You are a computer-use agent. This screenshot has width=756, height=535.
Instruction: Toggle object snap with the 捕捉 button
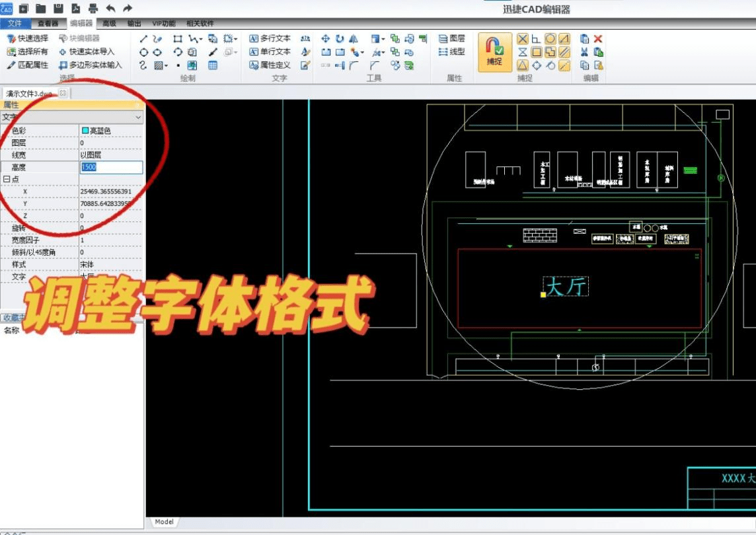click(x=494, y=50)
